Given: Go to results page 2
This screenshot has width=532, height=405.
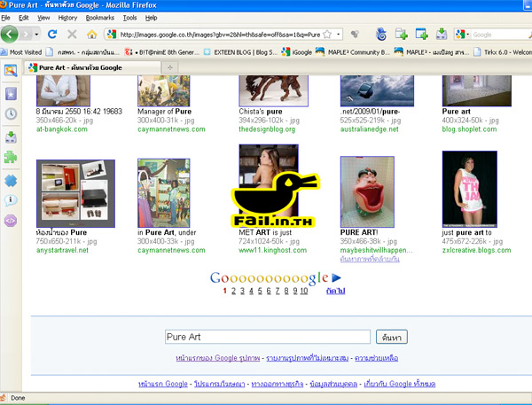Looking at the screenshot, I should coord(233,291).
